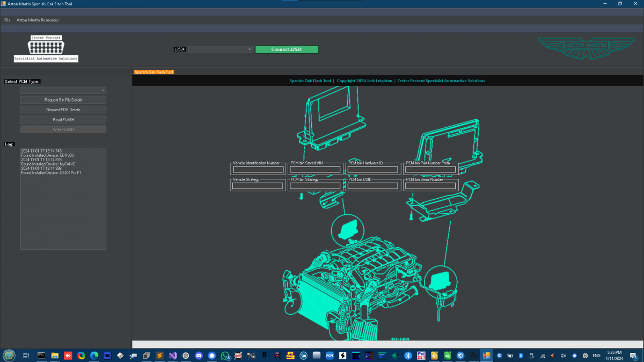Launch Google Chrome from the taskbar
This screenshot has width=644, height=362.
[81, 356]
